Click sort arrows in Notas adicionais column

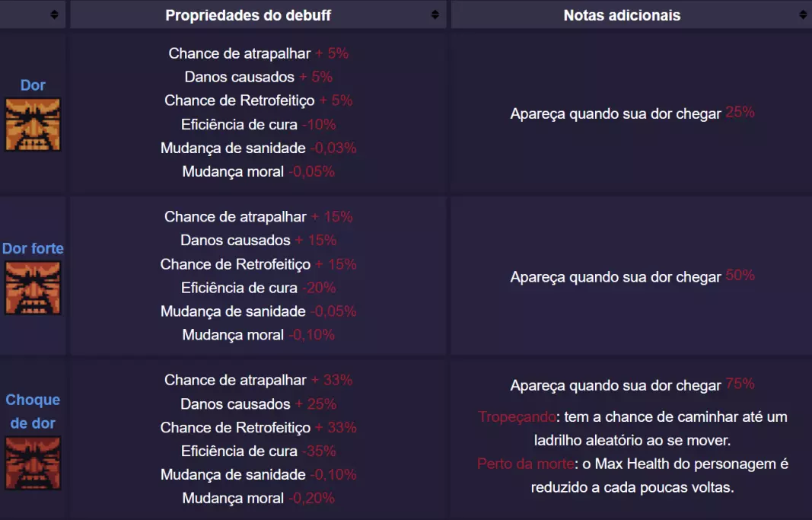click(803, 14)
